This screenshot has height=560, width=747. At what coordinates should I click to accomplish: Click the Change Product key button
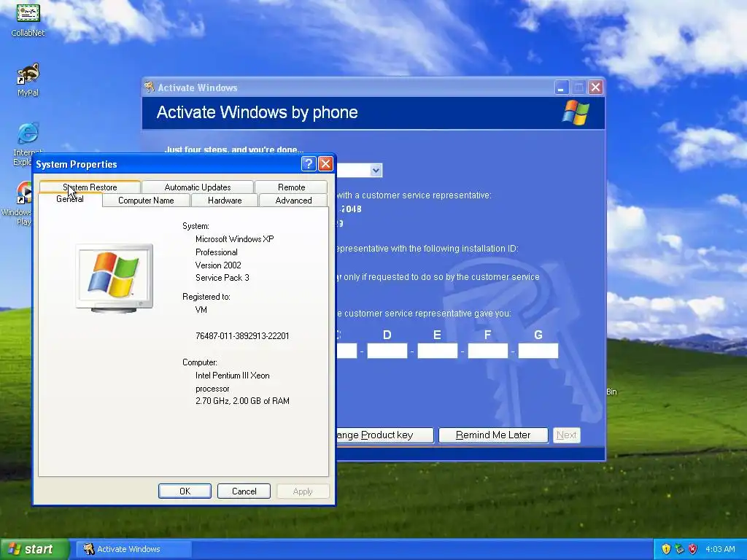[x=384, y=435]
